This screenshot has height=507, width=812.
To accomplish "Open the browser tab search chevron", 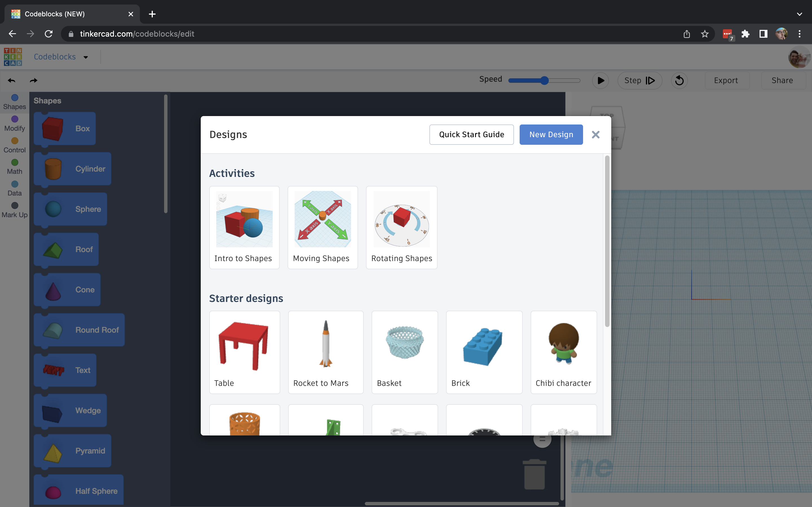I will tap(799, 14).
